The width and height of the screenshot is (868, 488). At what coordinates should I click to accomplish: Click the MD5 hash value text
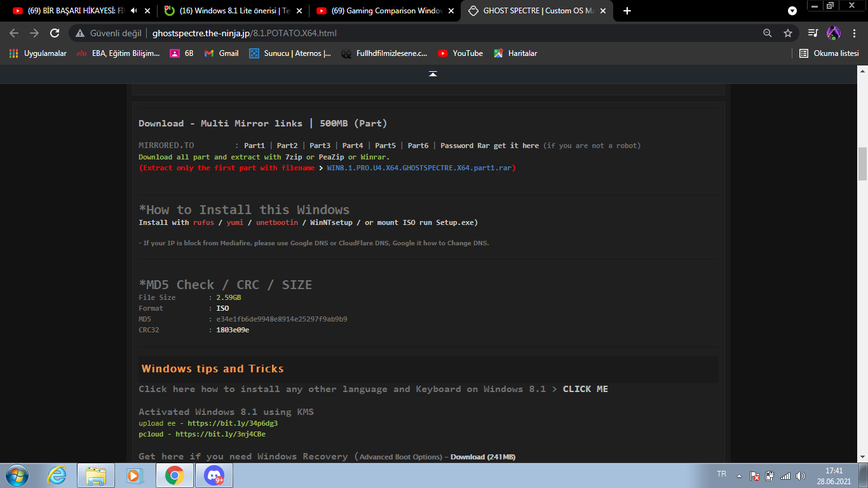click(x=281, y=319)
